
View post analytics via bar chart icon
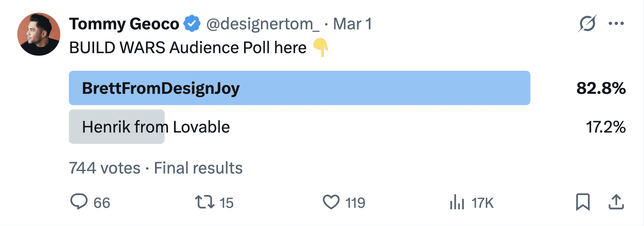(457, 202)
